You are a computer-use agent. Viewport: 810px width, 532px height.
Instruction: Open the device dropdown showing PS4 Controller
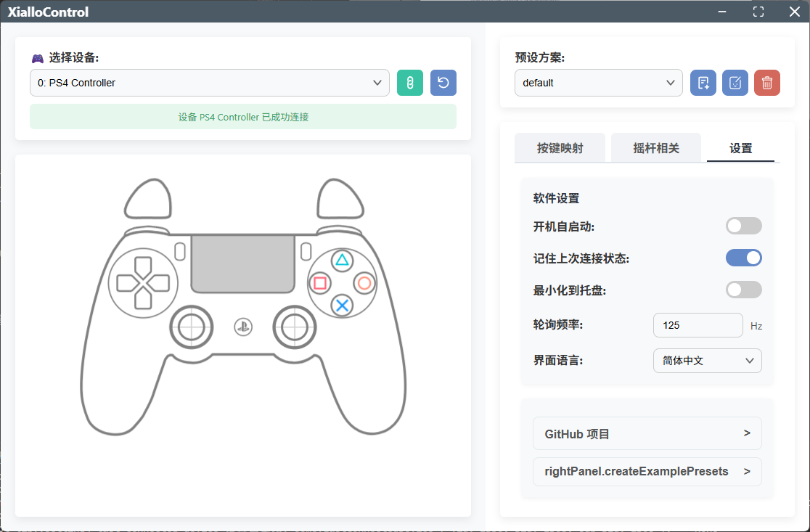coord(210,83)
